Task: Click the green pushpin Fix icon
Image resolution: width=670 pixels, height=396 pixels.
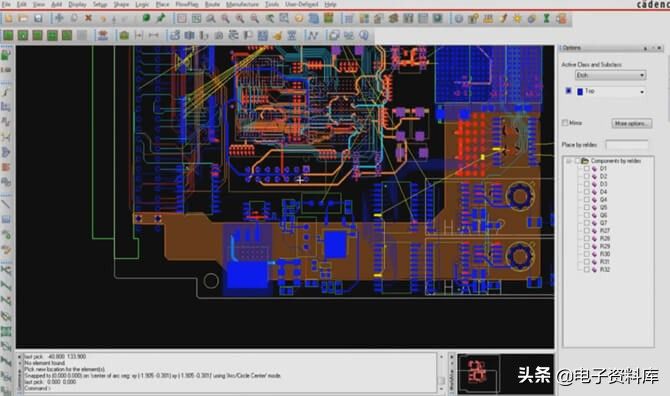Action: coord(161,18)
